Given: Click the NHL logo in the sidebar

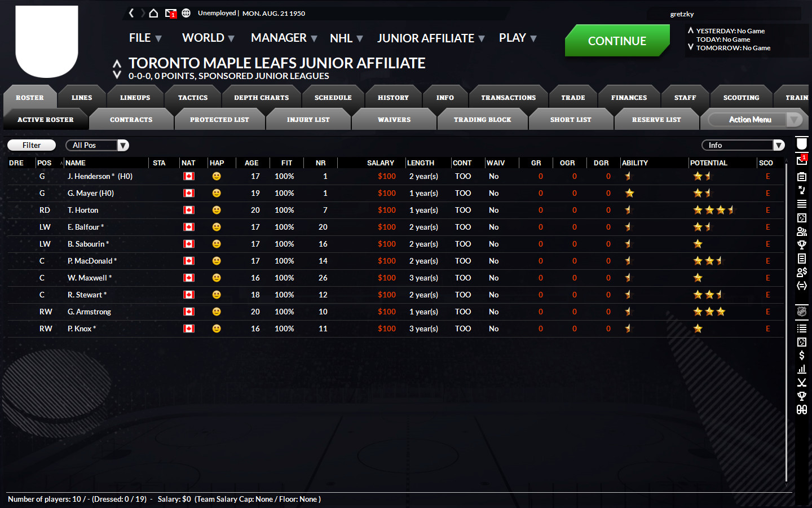Looking at the screenshot, I should click(801, 312).
